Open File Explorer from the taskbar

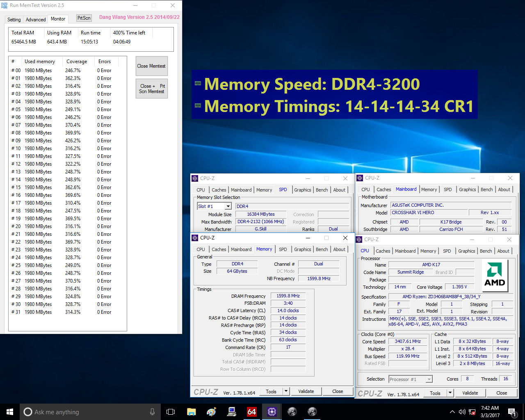pyautogui.click(x=191, y=412)
